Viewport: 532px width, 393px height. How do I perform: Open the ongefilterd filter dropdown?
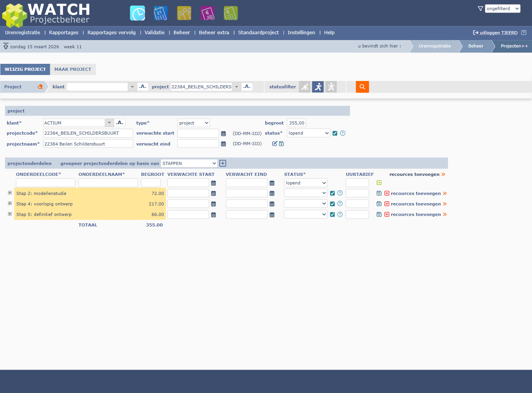502,9
